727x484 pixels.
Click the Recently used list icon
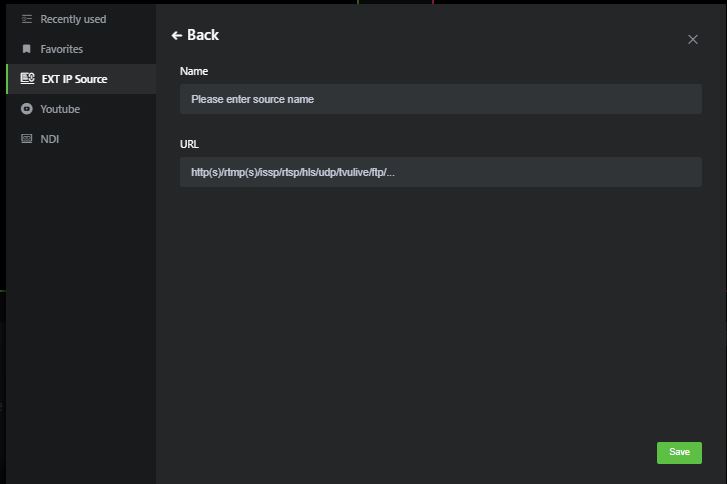[x=27, y=19]
